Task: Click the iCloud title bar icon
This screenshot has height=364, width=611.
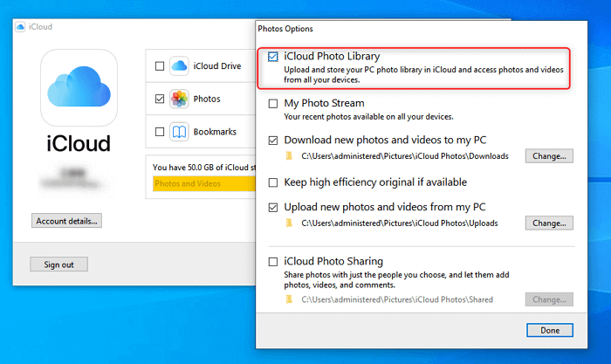Action: point(20,27)
